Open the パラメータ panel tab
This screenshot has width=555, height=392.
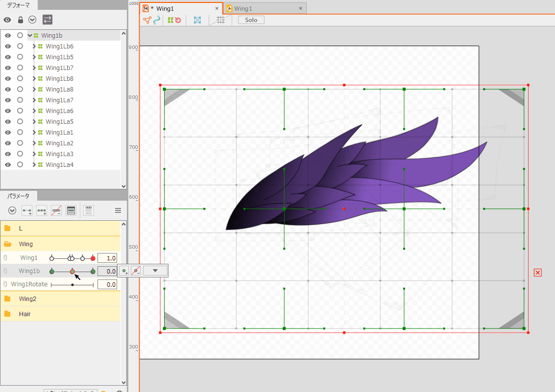click(19, 196)
